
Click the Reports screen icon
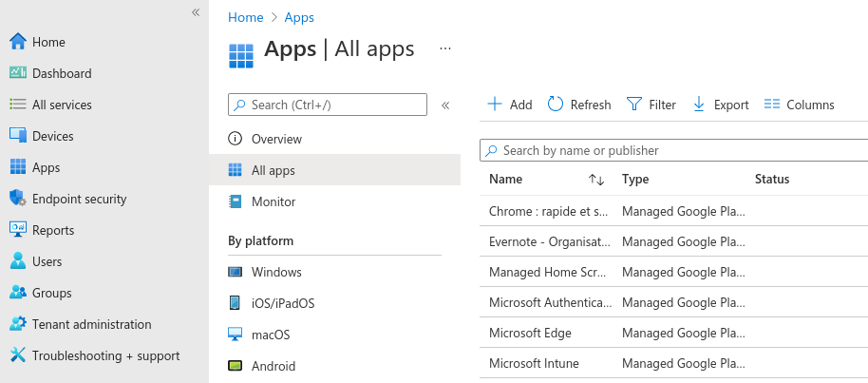click(x=18, y=229)
